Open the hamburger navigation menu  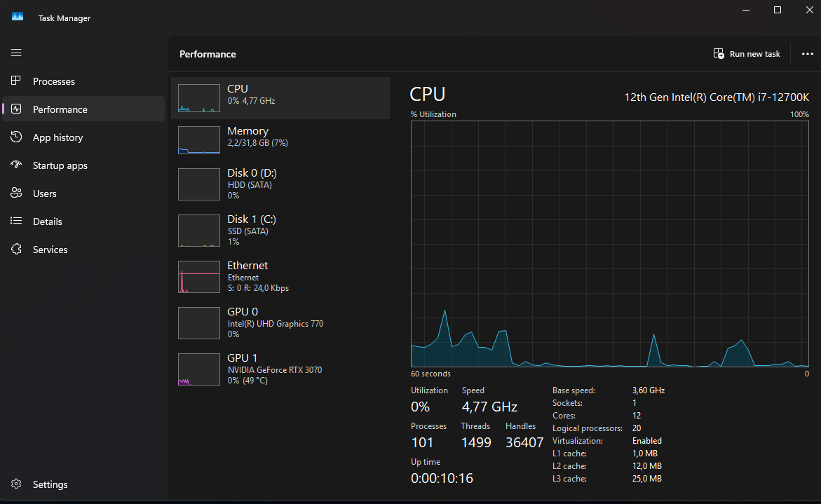pyautogui.click(x=16, y=53)
